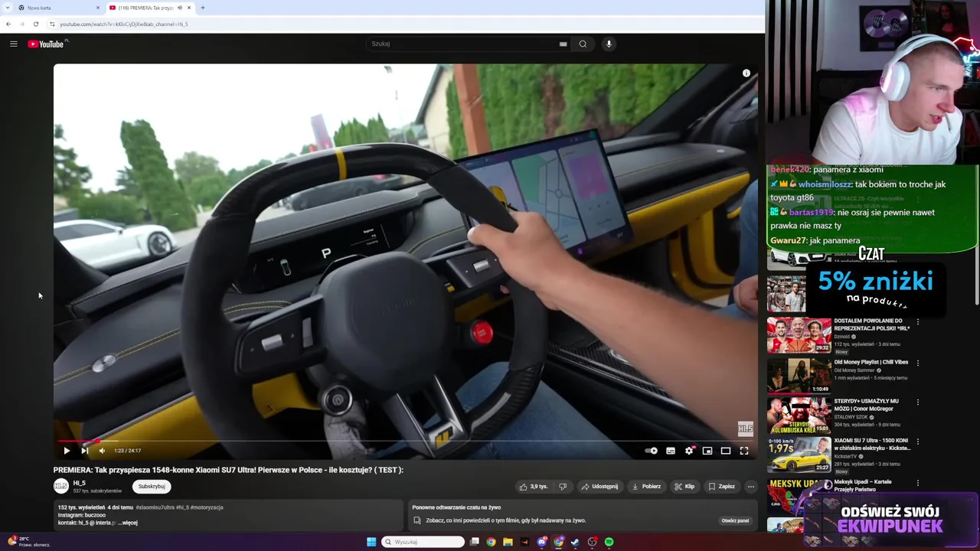Mute the video using the speaker icon
The width and height of the screenshot is (980, 551).
click(x=102, y=451)
